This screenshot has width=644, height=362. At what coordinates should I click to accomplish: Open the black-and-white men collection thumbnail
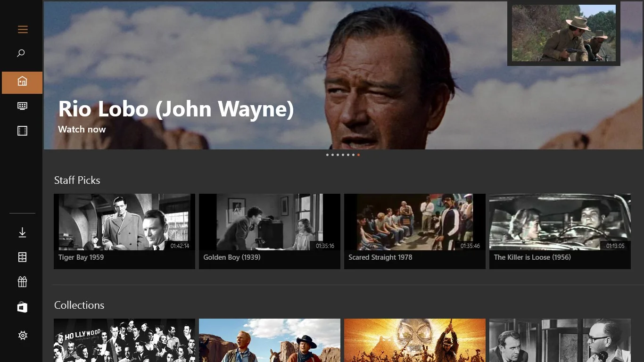pyautogui.click(x=560, y=340)
